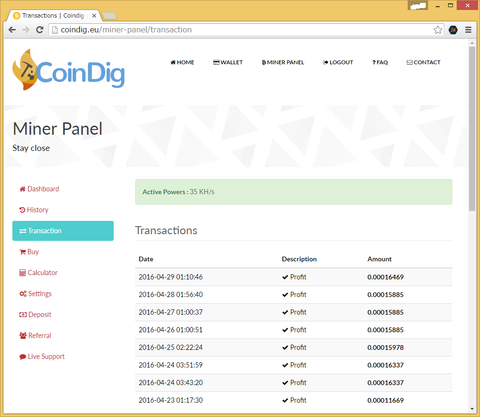480x417 pixels.
Task: Click the date 2016-04-25 02:22:24
Action: coord(171,347)
